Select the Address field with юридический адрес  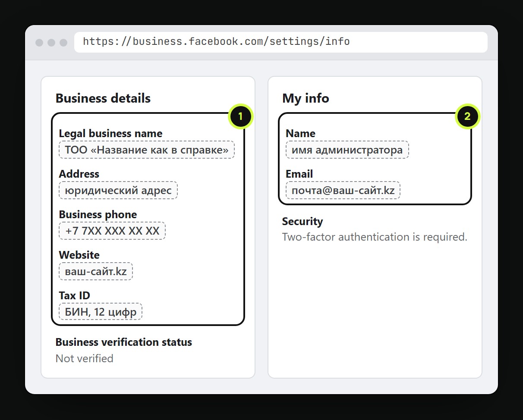[x=118, y=190]
